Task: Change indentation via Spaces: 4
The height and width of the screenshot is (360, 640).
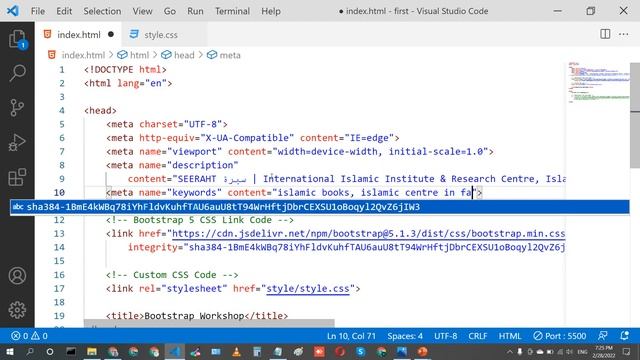Action: coord(405,336)
